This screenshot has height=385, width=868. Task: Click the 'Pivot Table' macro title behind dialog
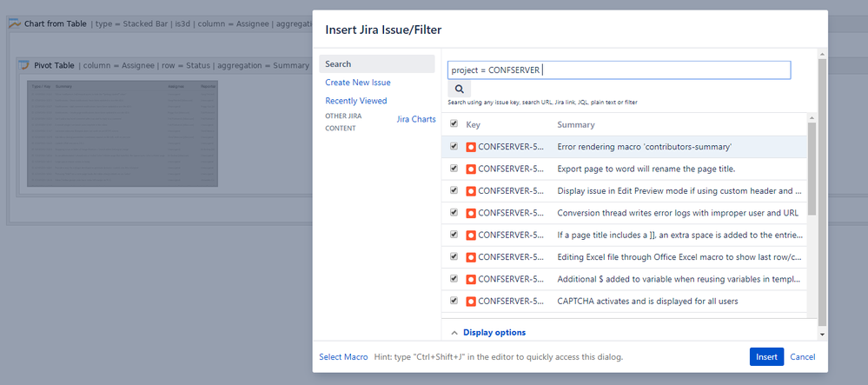coord(54,65)
